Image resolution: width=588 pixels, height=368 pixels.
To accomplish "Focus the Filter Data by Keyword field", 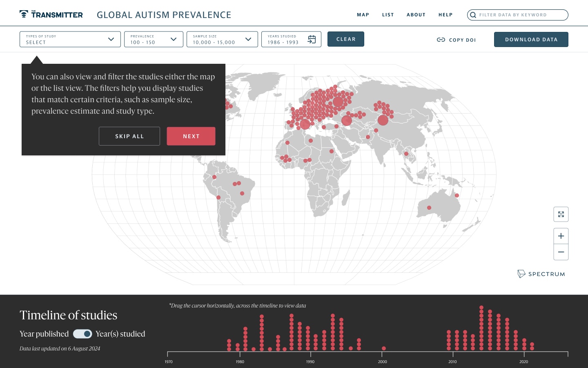I will coord(518,15).
